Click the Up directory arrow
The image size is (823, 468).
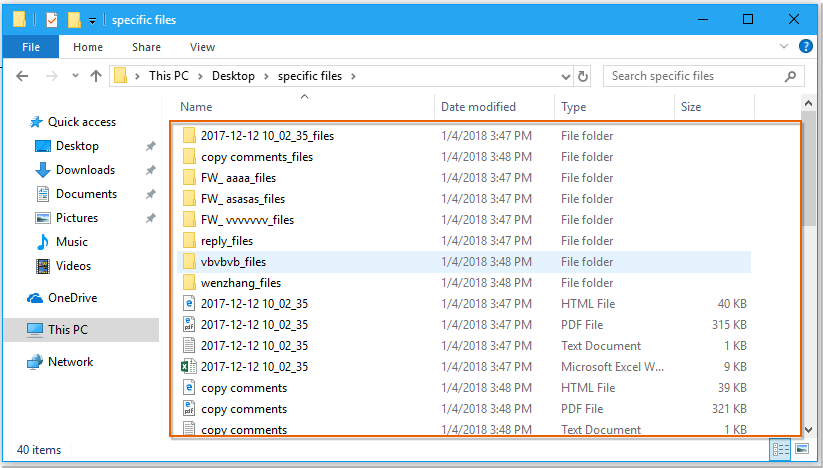[96, 76]
